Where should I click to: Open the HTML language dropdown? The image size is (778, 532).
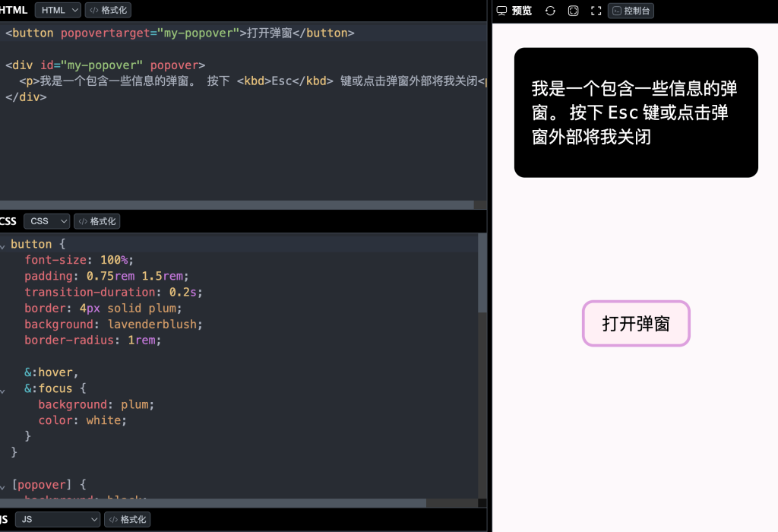pos(57,10)
